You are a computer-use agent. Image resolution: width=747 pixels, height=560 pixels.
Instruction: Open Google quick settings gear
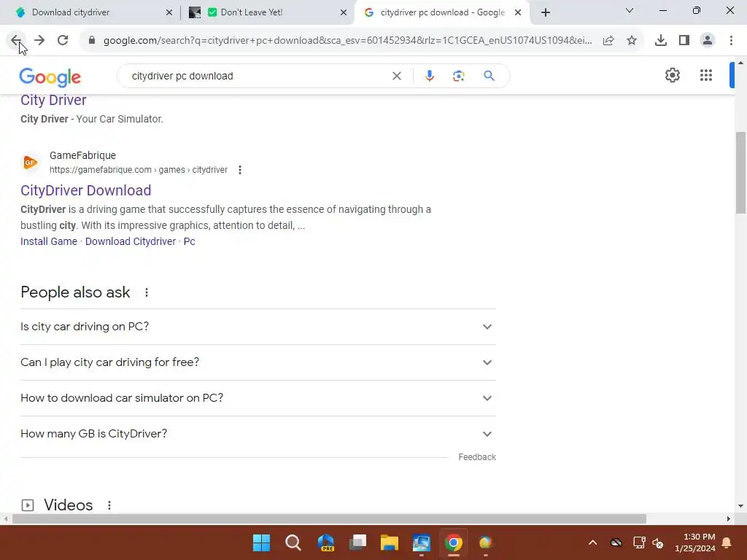tap(672, 75)
